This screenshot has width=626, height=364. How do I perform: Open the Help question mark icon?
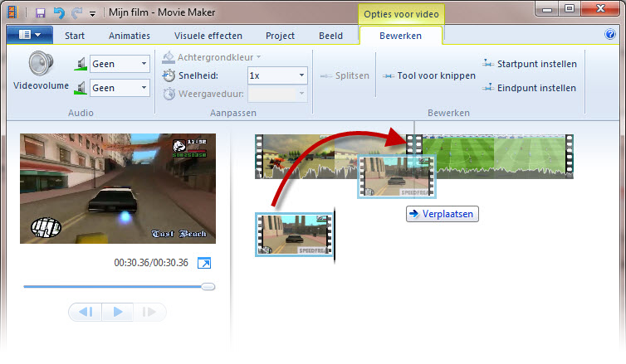609,35
